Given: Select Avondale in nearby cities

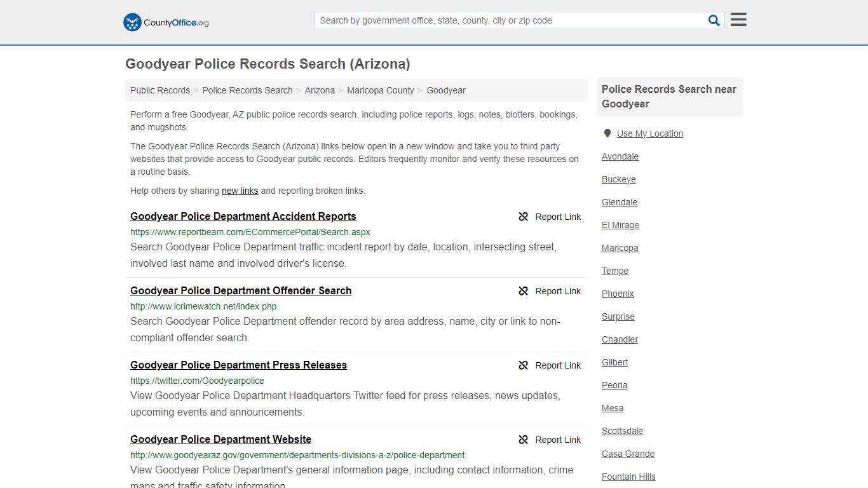Looking at the screenshot, I should tap(620, 156).
